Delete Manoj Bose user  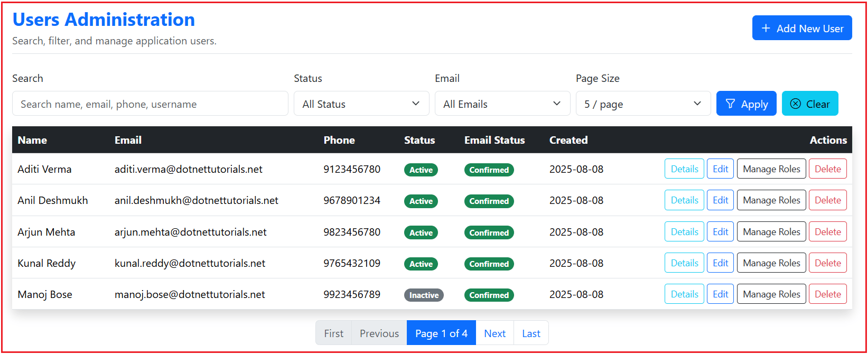[x=827, y=294]
